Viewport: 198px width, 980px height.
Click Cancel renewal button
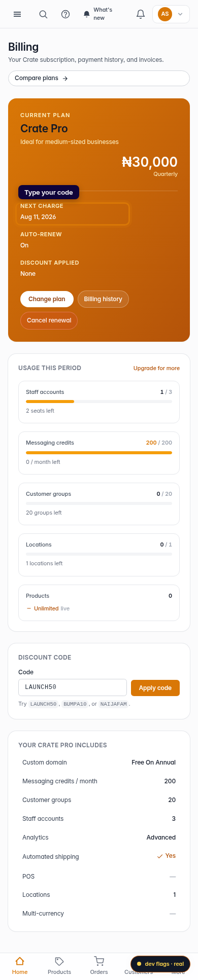[x=49, y=320]
